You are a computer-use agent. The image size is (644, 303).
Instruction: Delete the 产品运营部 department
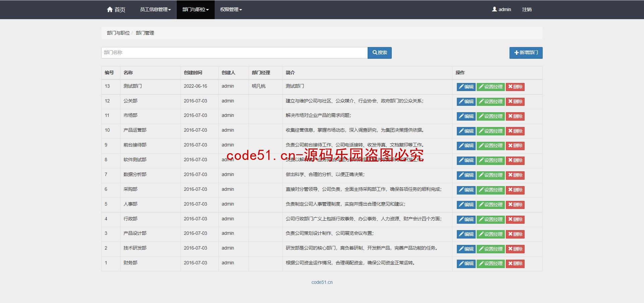click(515, 131)
